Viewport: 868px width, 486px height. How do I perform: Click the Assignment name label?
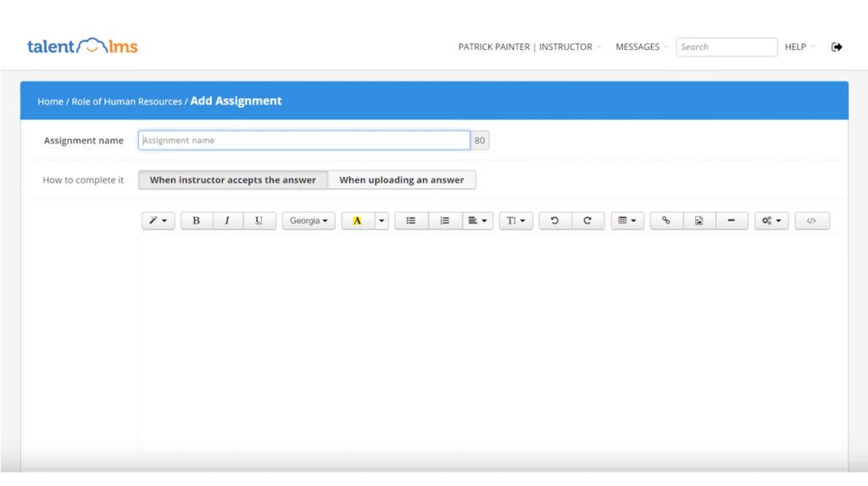84,141
